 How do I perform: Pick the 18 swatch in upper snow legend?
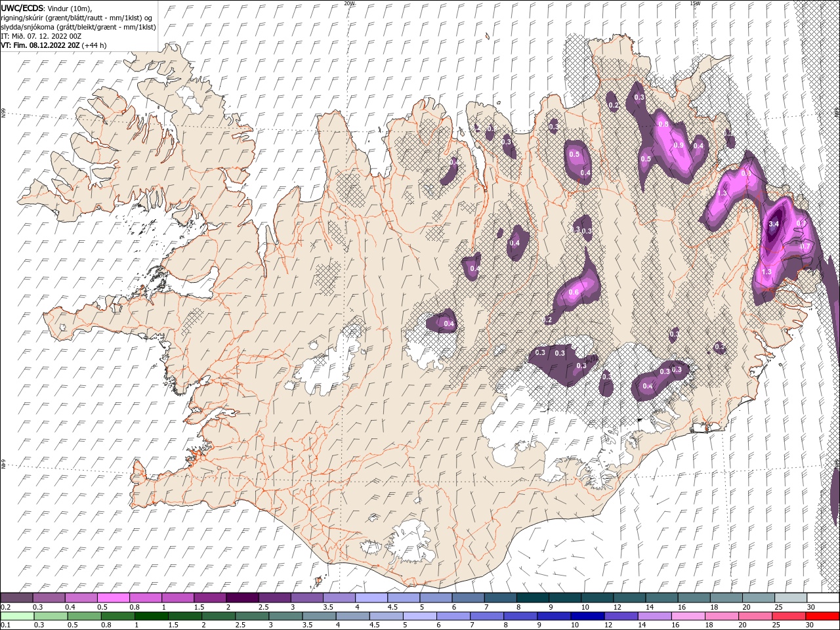point(726,598)
